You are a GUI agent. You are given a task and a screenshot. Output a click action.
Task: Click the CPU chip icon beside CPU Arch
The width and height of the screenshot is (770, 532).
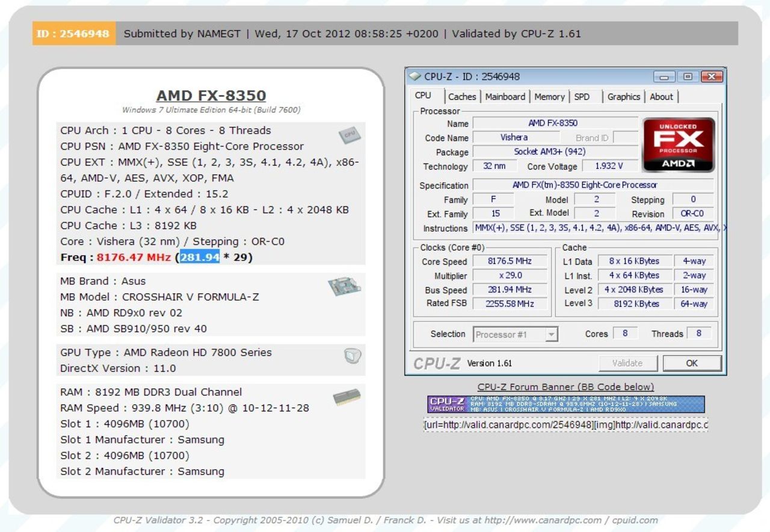[x=351, y=135]
